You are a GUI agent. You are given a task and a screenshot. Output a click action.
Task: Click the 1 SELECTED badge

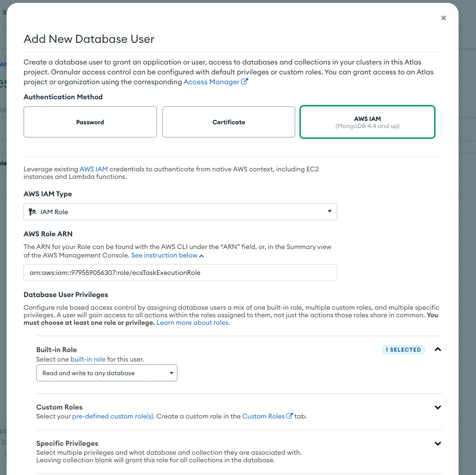(403, 350)
